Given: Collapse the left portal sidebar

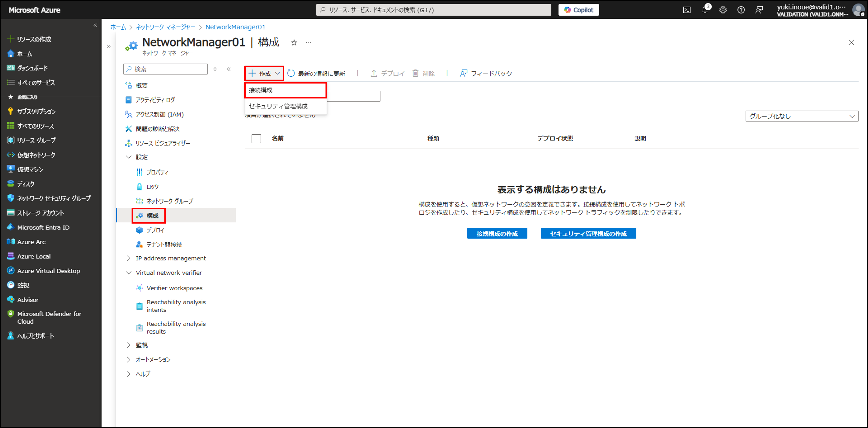Looking at the screenshot, I should [95, 25].
